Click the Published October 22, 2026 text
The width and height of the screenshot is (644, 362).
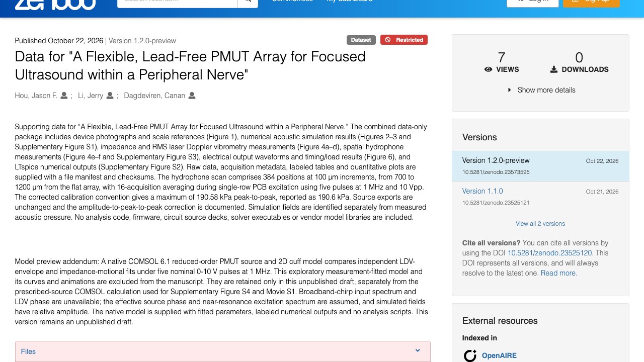(x=59, y=41)
